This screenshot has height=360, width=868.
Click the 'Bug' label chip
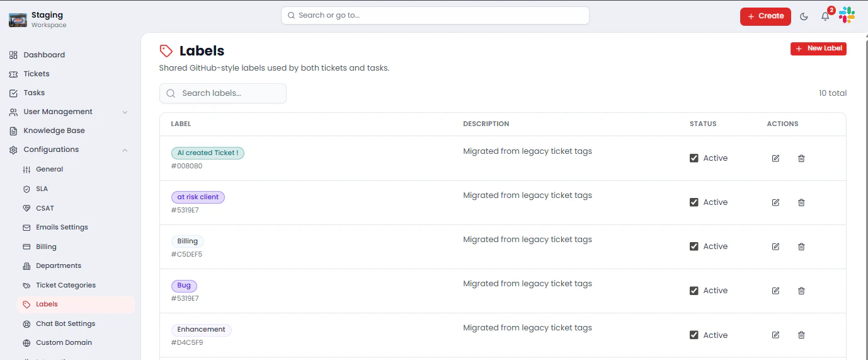[x=184, y=286]
